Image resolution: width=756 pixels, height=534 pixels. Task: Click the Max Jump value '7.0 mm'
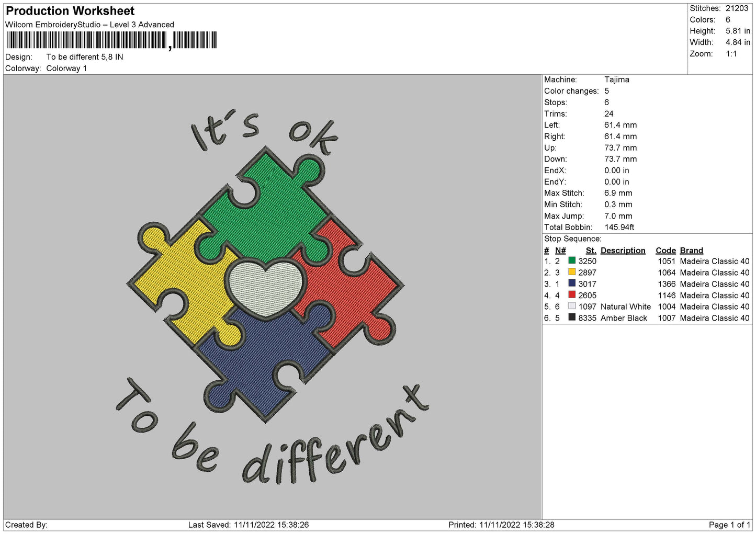click(618, 216)
